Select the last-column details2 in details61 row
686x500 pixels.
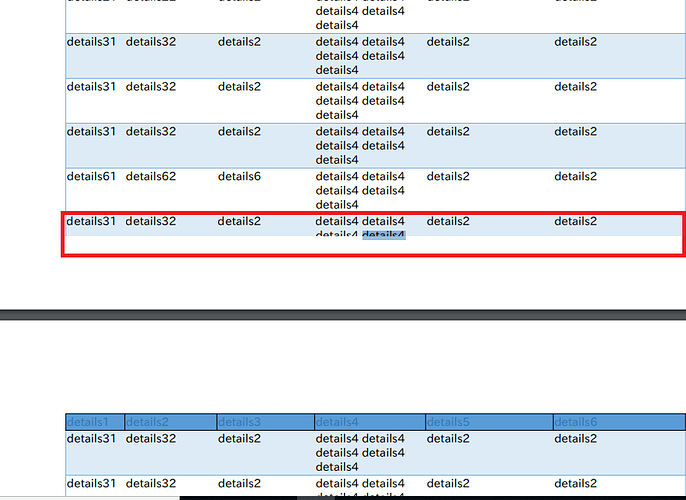tap(576, 177)
